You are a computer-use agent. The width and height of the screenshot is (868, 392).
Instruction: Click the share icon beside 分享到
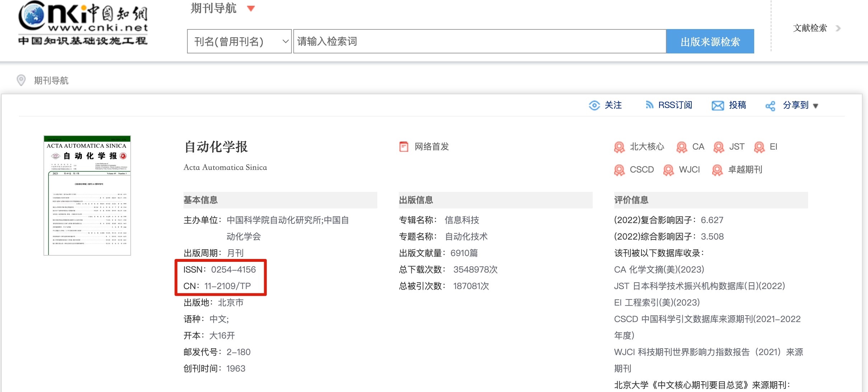[770, 106]
